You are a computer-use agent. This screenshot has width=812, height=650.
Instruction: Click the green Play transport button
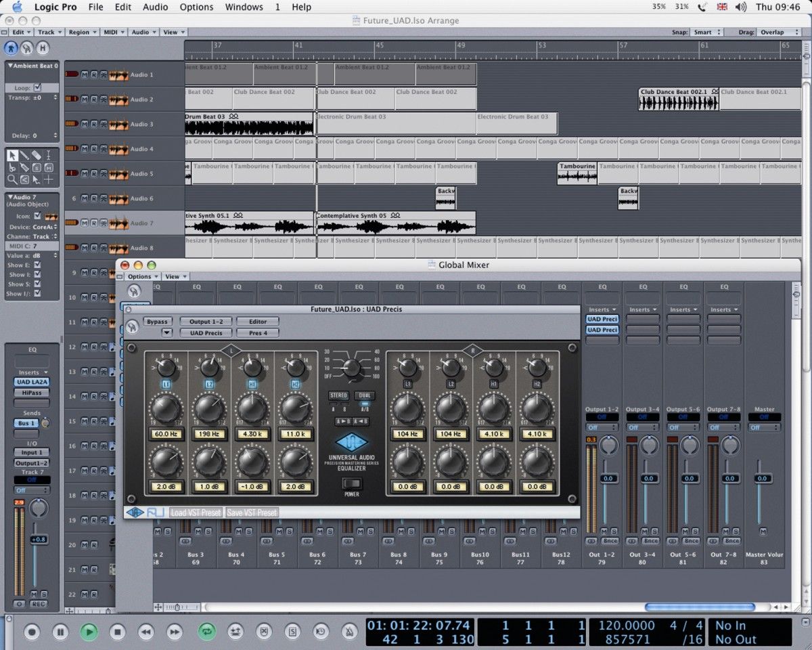(89, 632)
